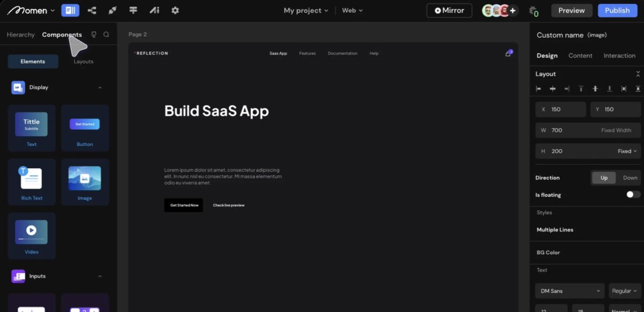Click the add collaborator plus icon
This screenshot has width=644, height=312.
(513, 10)
